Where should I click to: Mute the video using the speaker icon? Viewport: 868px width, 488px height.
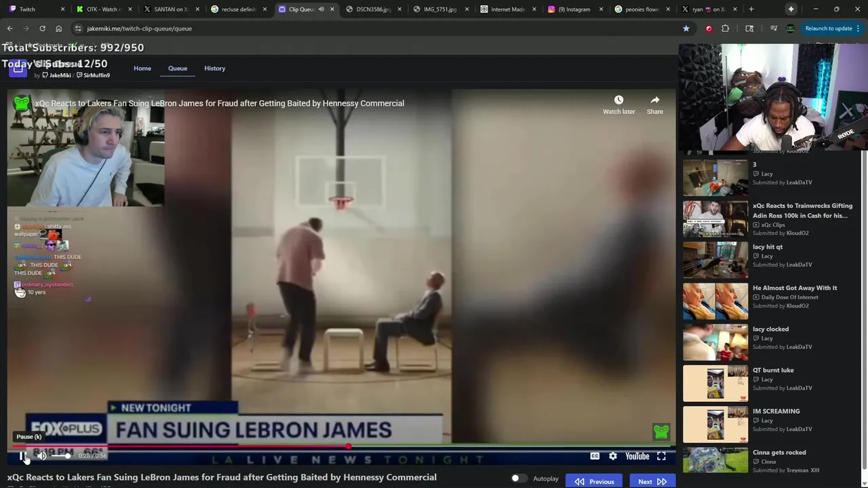41,456
